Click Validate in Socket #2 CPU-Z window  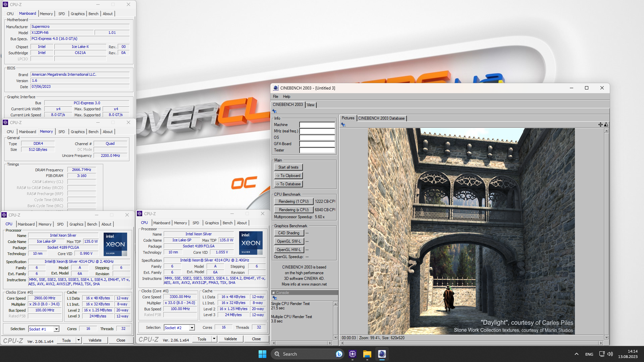tap(230, 339)
